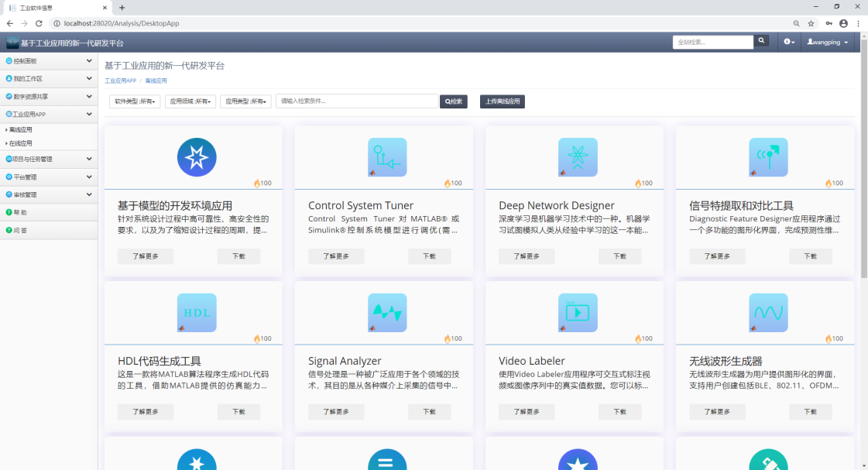868x470 pixels.
Task: Expand the 平台管理 sidebar section
Action: (x=49, y=177)
